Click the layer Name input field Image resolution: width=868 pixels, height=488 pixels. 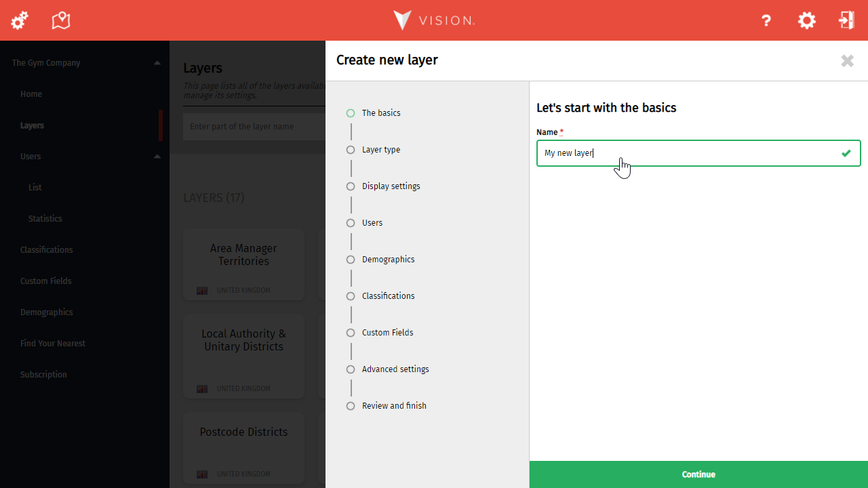pyautogui.click(x=688, y=153)
